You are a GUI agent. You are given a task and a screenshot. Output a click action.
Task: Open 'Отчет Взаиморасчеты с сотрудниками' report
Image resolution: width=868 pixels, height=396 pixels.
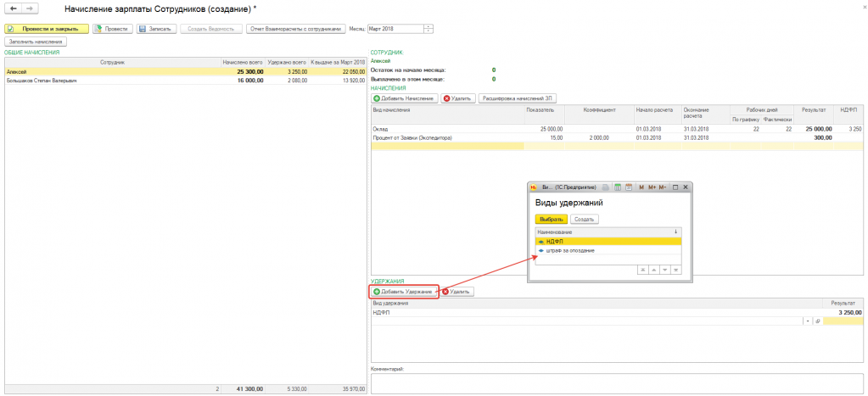pyautogui.click(x=296, y=29)
